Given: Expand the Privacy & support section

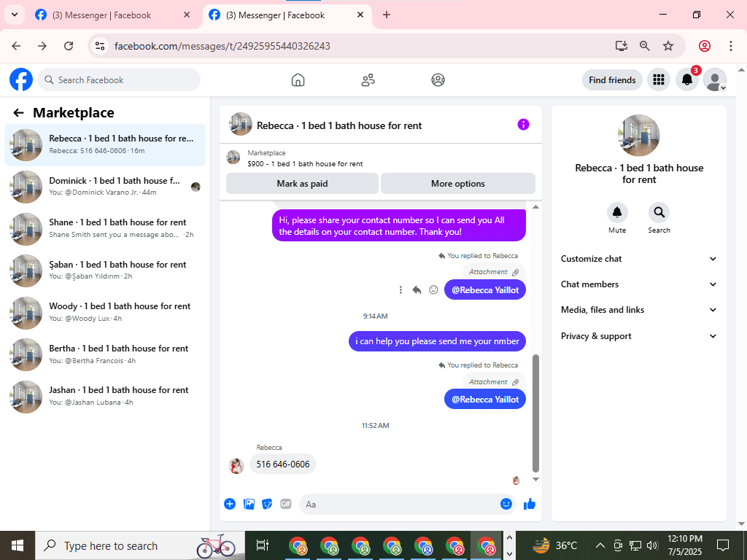Looking at the screenshot, I should (639, 336).
